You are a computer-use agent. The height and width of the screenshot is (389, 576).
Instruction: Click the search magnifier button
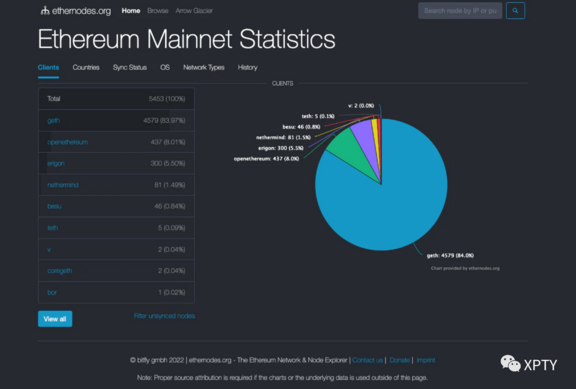pos(515,11)
